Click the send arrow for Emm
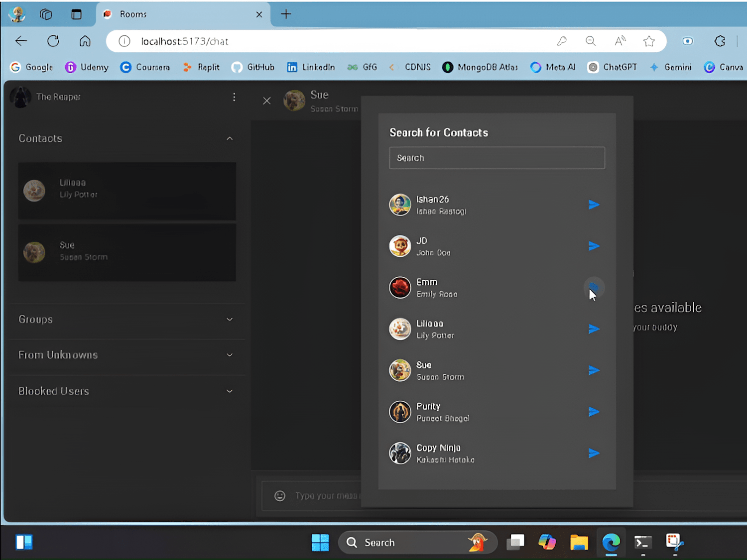The image size is (747, 560). (594, 287)
